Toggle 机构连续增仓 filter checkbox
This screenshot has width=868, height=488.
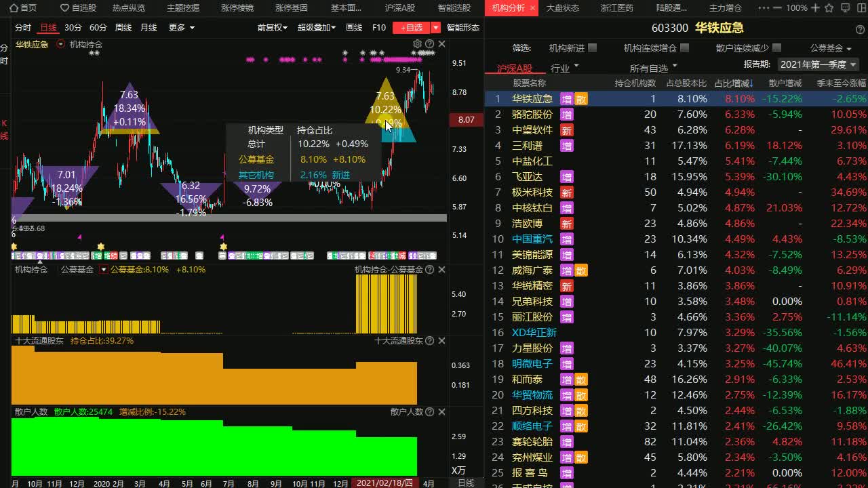[x=684, y=48]
